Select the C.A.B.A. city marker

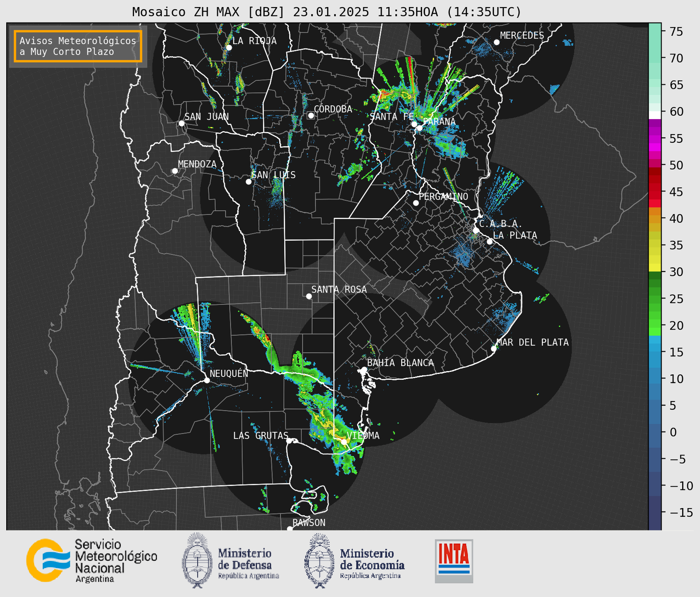(476, 230)
